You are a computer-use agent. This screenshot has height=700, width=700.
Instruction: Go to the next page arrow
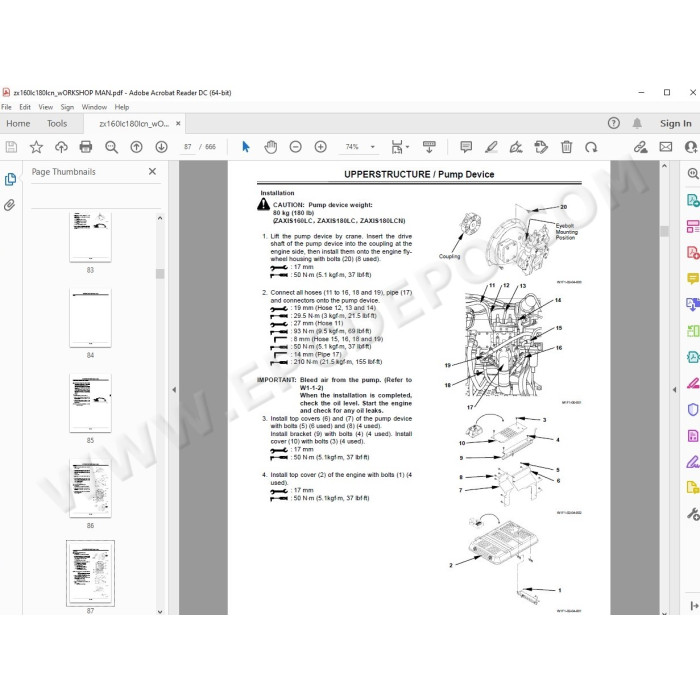(162, 147)
